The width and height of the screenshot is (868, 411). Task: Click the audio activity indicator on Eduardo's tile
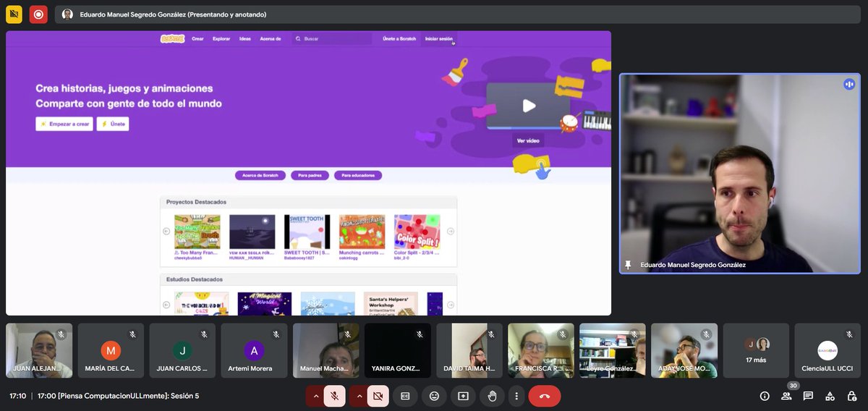849,84
